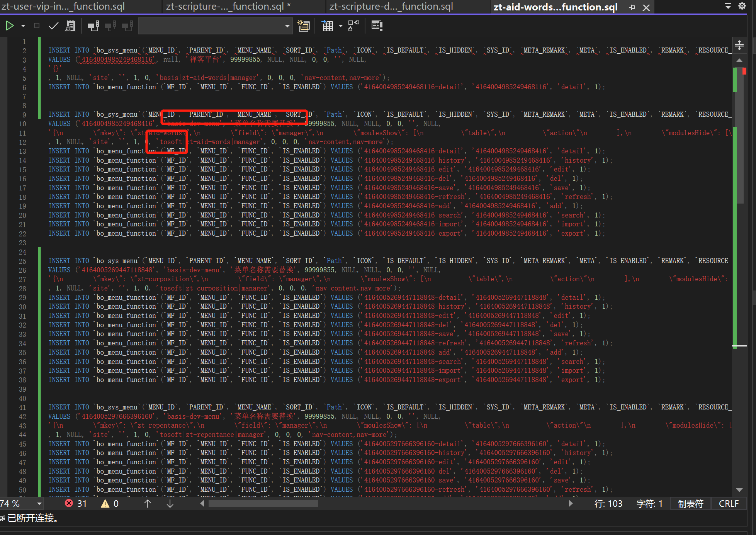Click the '禅客平台' string on line 3

204,59
